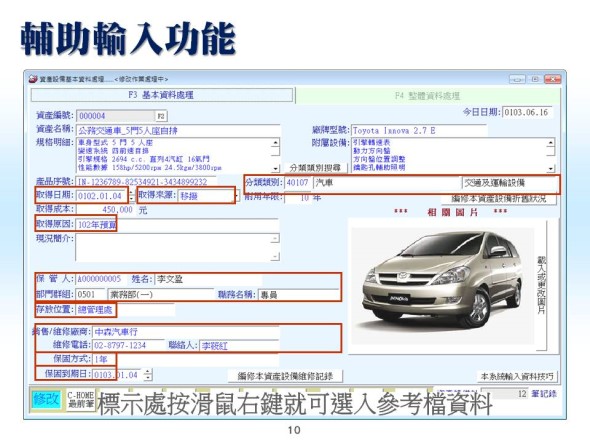This screenshot has height=443, width=590.
Task: Click the 取得成本 field 450,000
Action: coord(105,210)
